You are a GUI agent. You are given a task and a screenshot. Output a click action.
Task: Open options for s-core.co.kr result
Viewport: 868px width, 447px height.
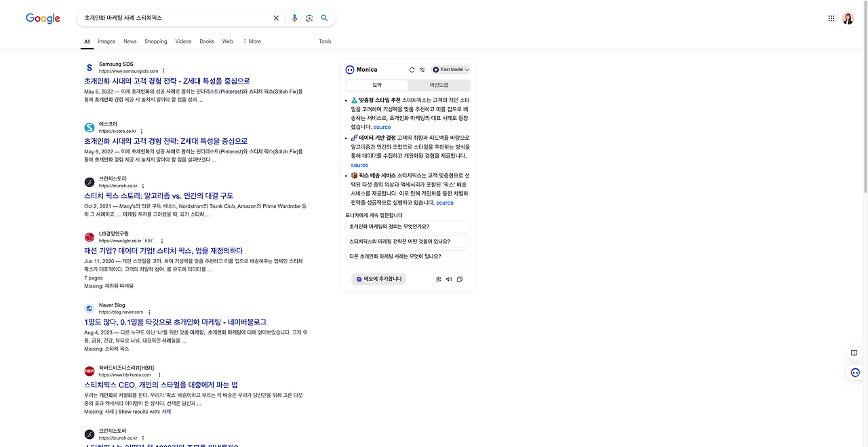[142, 131]
